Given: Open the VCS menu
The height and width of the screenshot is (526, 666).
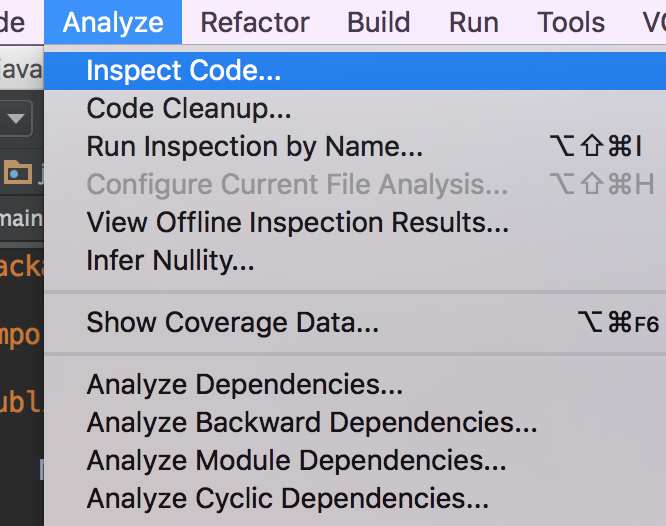Looking at the screenshot, I should pos(653,22).
